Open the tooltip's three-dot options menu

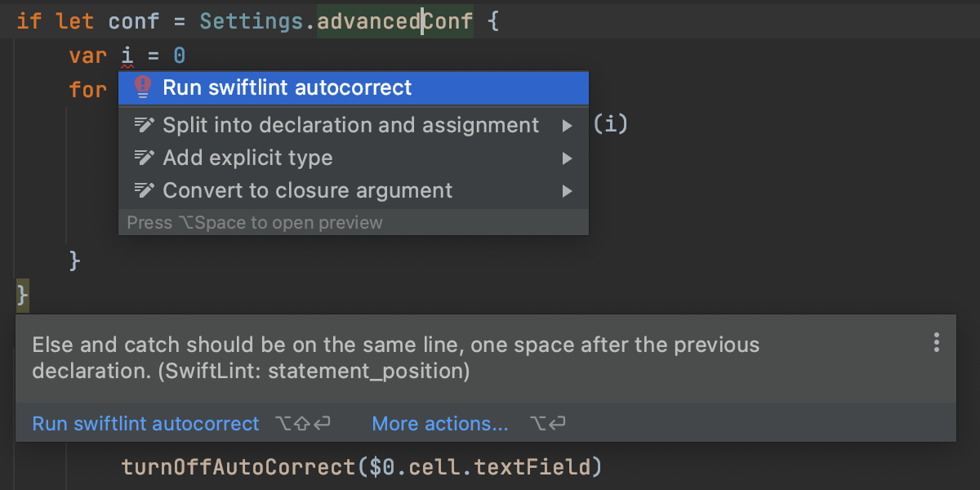[x=936, y=342]
